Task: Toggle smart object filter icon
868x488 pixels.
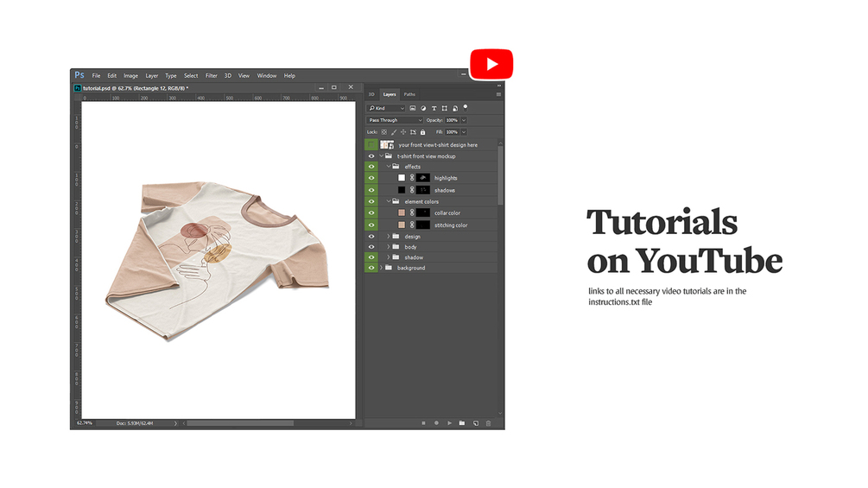Action: point(455,108)
